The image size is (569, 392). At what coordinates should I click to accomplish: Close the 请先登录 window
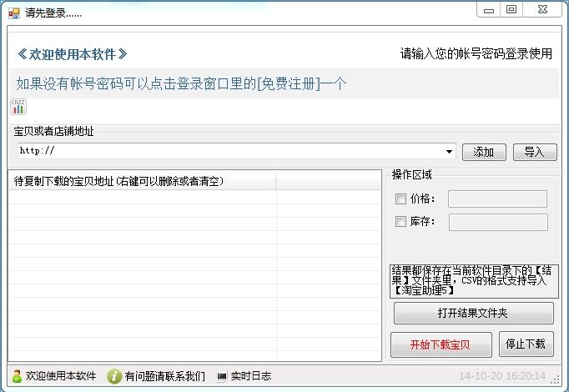coord(541,10)
